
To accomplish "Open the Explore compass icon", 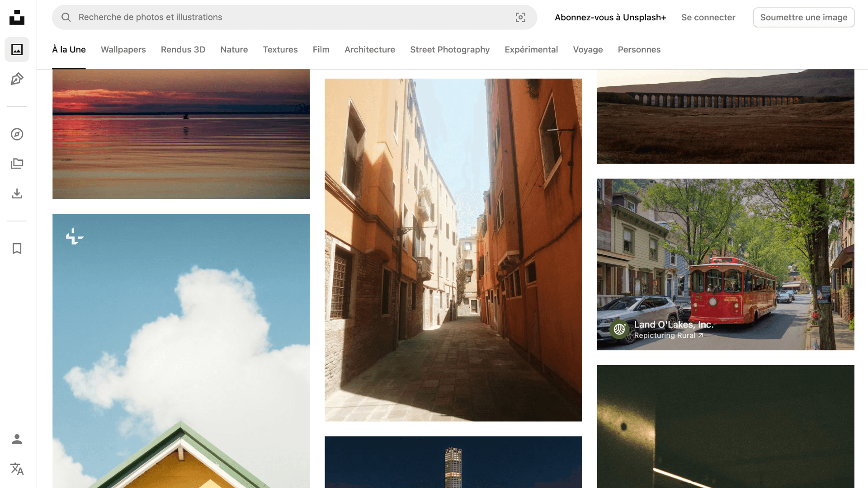I will [17, 134].
